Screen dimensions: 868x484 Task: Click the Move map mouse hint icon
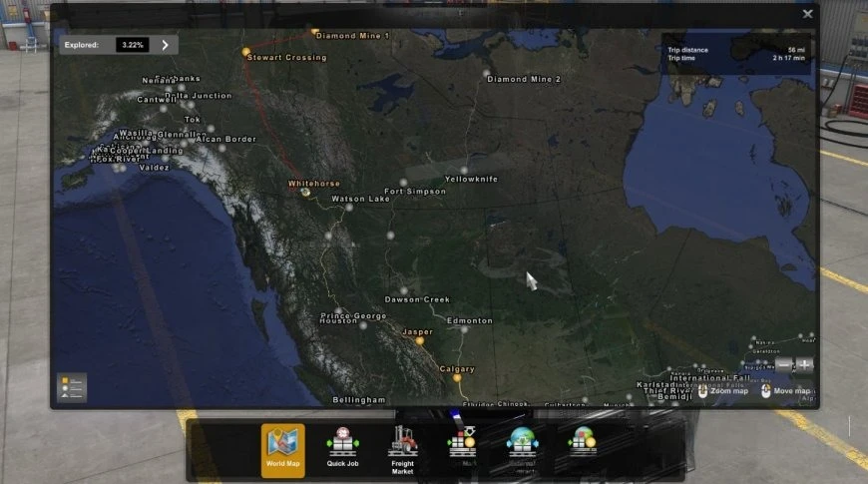click(765, 391)
